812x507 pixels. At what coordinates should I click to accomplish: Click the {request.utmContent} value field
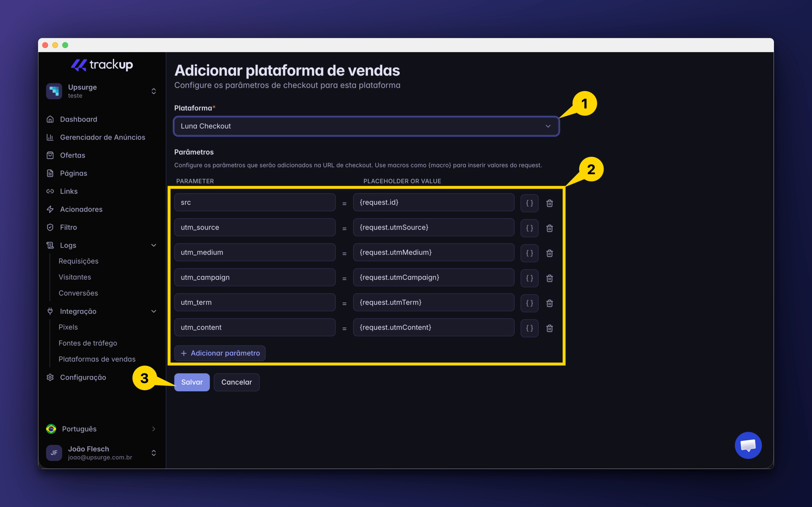[x=434, y=327]
